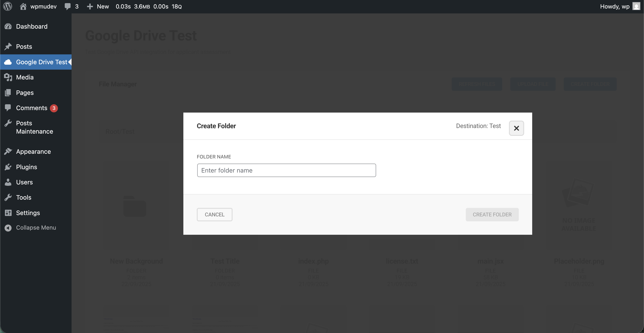Click the plus New icon in admin bar
Viewport: 644px width, 333px height.
tap(90, 6)
